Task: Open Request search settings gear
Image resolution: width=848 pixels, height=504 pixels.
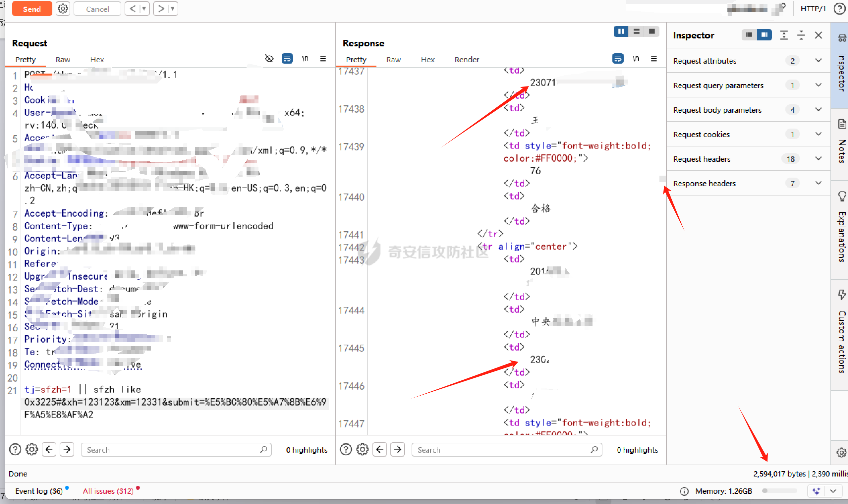Action: click(31, 450)
